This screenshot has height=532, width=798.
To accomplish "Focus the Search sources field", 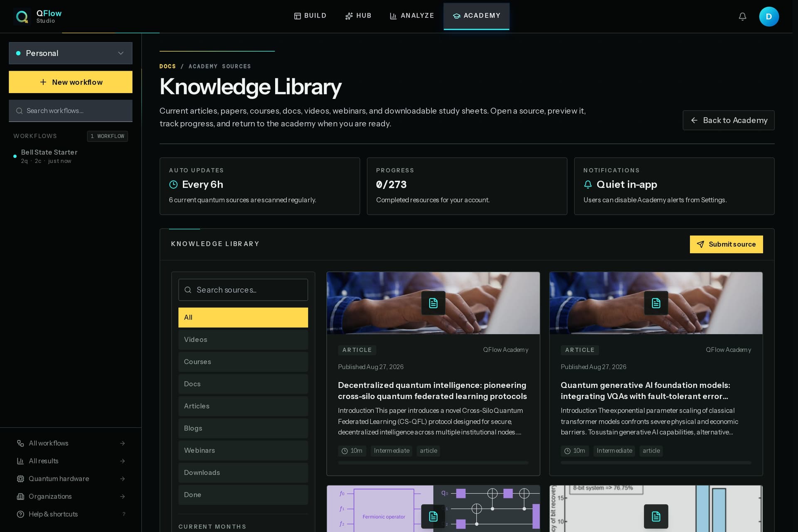I will (x=243, y=290).
